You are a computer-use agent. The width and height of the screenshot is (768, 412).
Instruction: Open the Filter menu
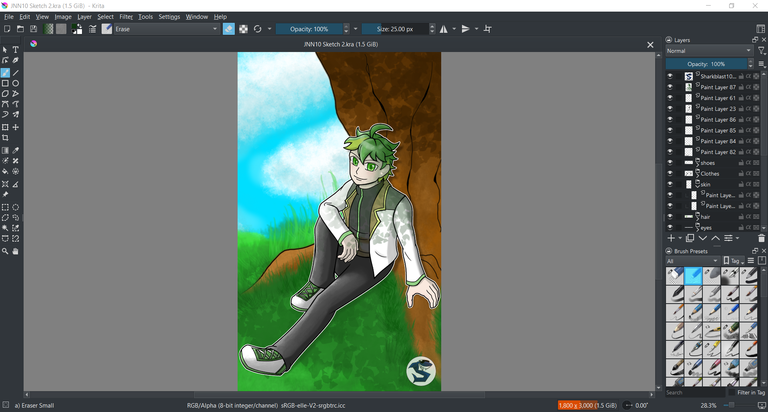(126, 17)
